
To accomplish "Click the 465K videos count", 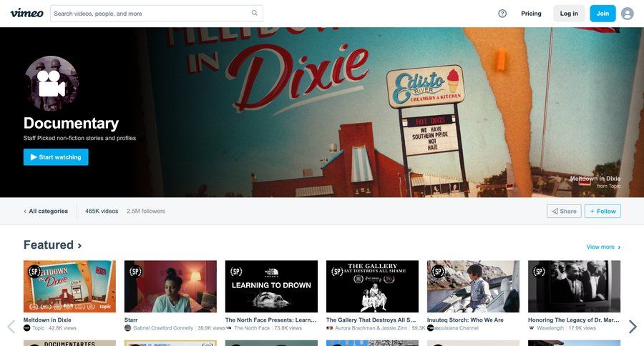I will pos(102,211).
